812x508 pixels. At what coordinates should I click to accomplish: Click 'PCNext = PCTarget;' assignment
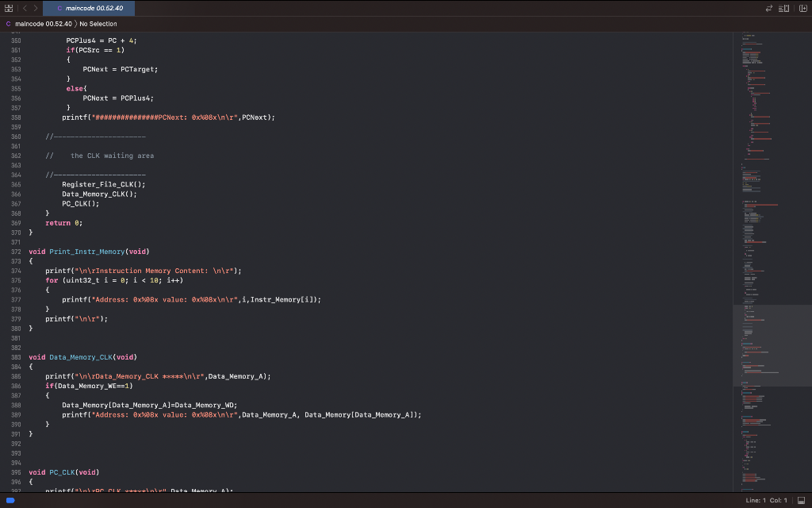pos(121,70)
